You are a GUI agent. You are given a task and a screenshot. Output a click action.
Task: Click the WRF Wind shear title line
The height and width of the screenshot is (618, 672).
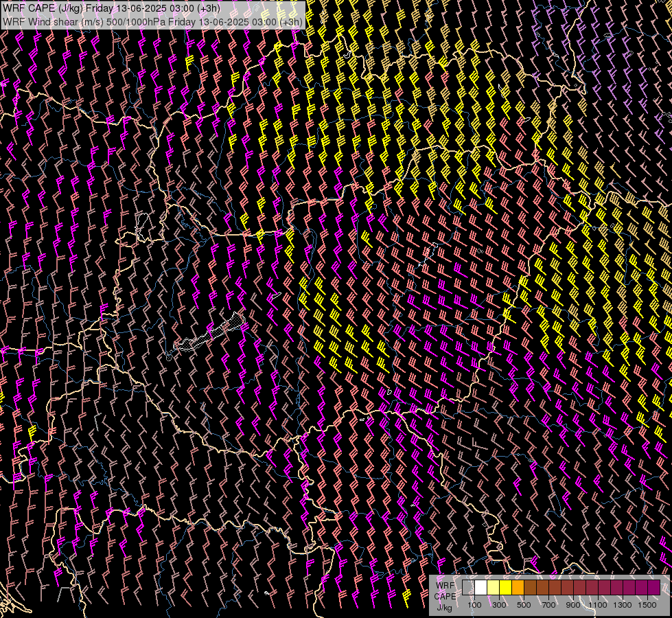(x=152, y=22)
